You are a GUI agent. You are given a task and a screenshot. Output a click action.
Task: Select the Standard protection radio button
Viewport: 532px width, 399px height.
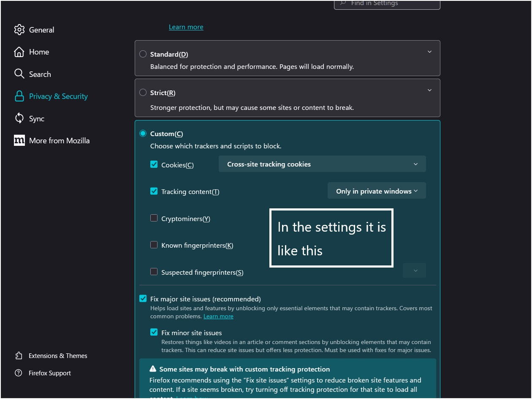click(143, 54)
